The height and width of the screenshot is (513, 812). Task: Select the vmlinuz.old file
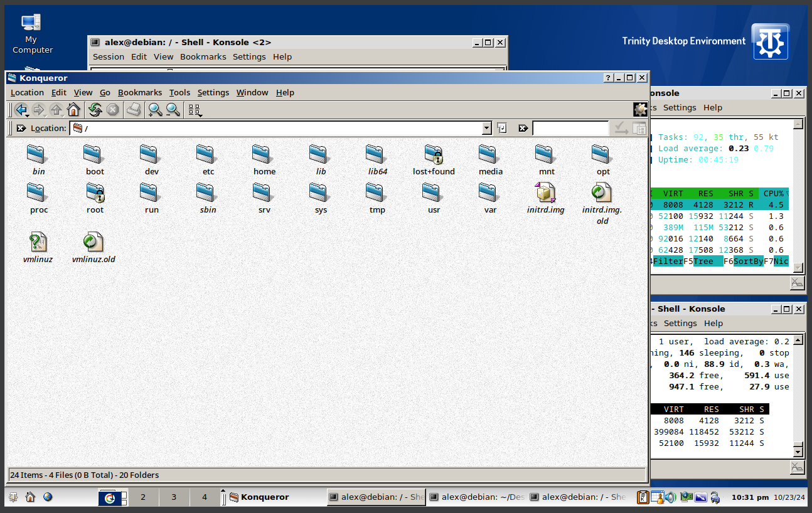[93, 243]
